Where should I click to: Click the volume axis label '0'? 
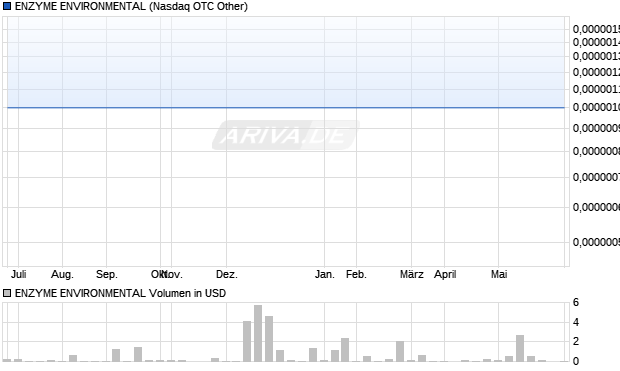(x=576, y=361)
